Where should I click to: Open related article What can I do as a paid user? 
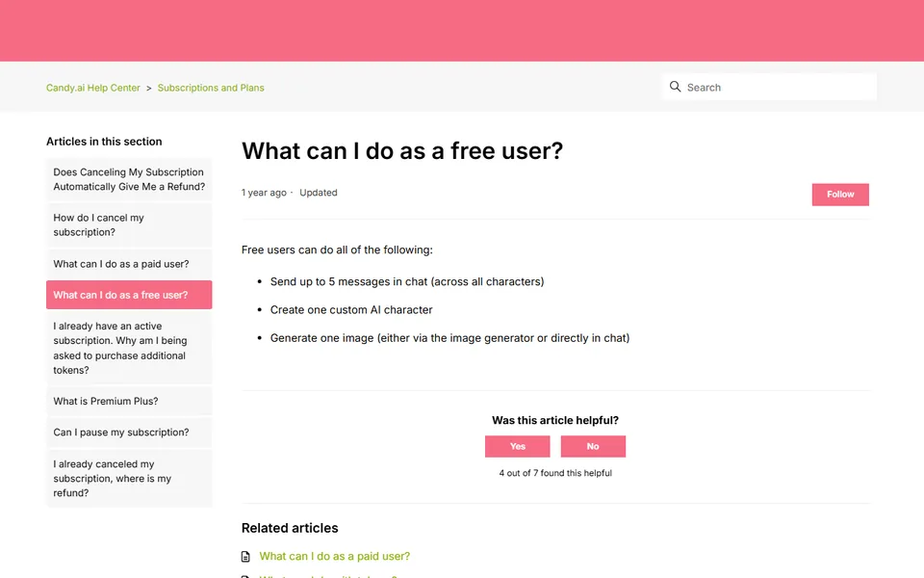tap(335, 556)
